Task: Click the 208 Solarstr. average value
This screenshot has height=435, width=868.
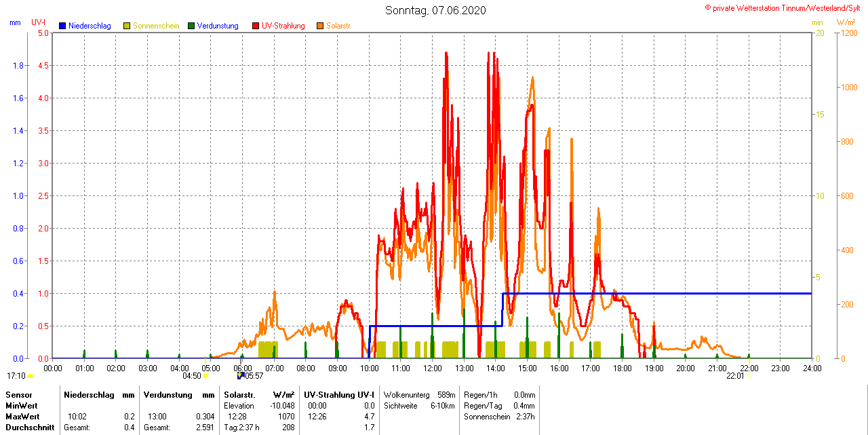Action: point(288,428)
